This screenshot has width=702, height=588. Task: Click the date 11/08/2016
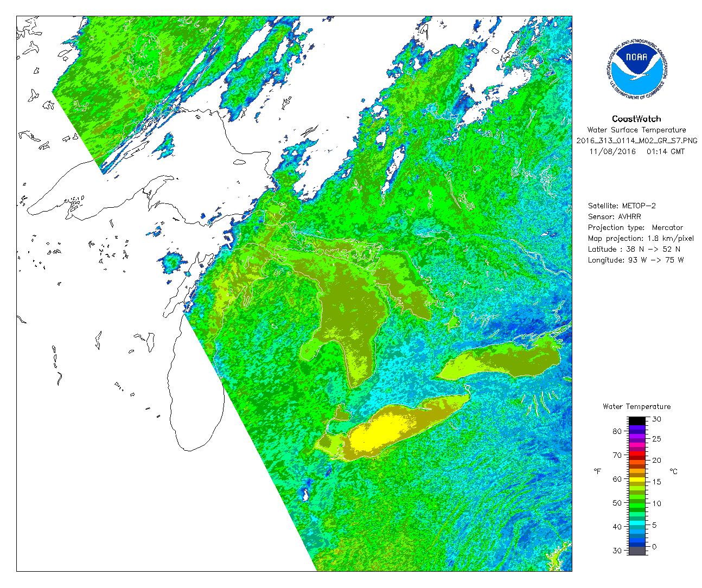click(612, 151)
